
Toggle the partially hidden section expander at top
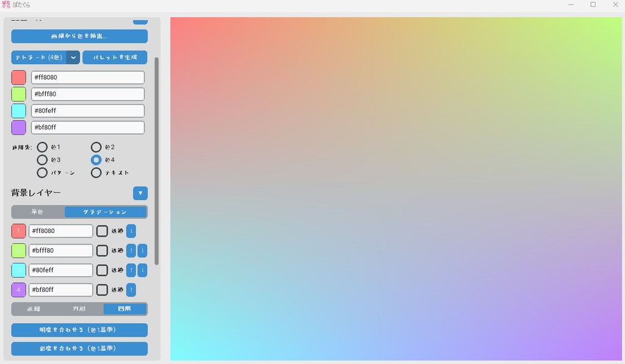click(140, 21)
